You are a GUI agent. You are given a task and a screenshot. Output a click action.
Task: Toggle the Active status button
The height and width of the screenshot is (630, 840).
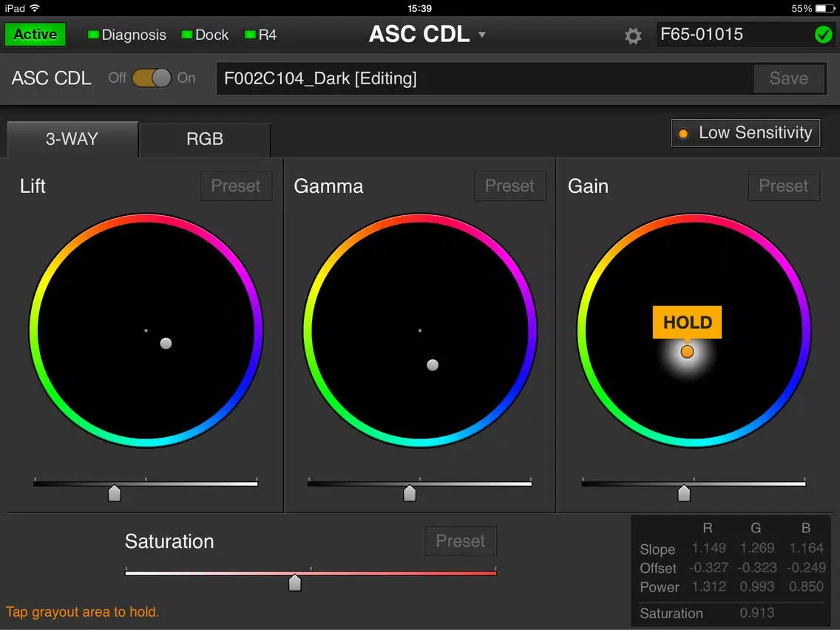(x=35, y=34)
